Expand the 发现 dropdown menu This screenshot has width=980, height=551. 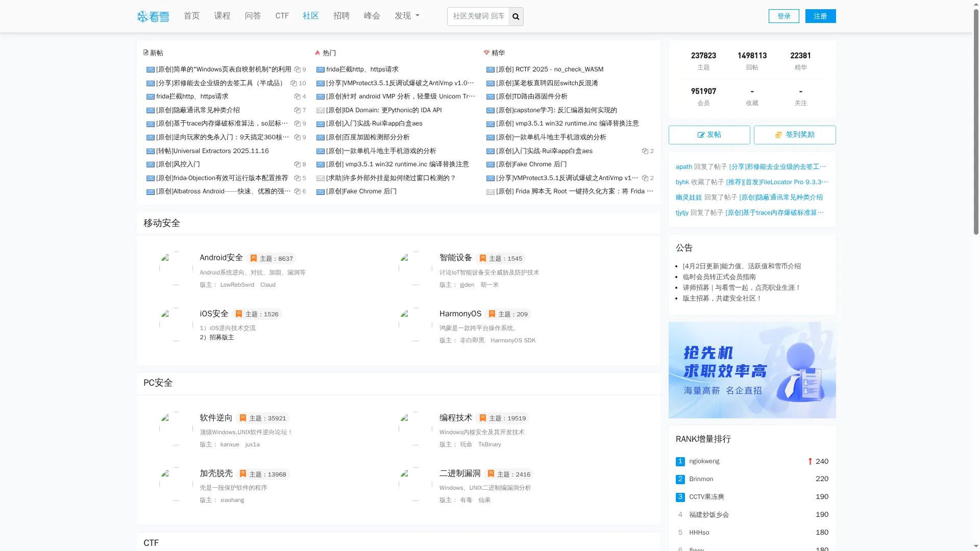[x=407, y=16]
